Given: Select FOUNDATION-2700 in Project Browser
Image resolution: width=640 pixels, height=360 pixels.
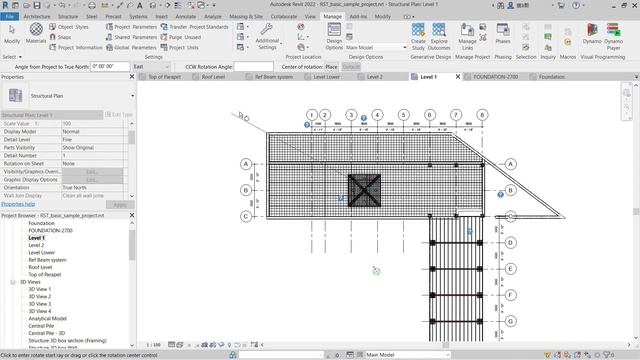Looking at the screenshot, I should (50, 231).
